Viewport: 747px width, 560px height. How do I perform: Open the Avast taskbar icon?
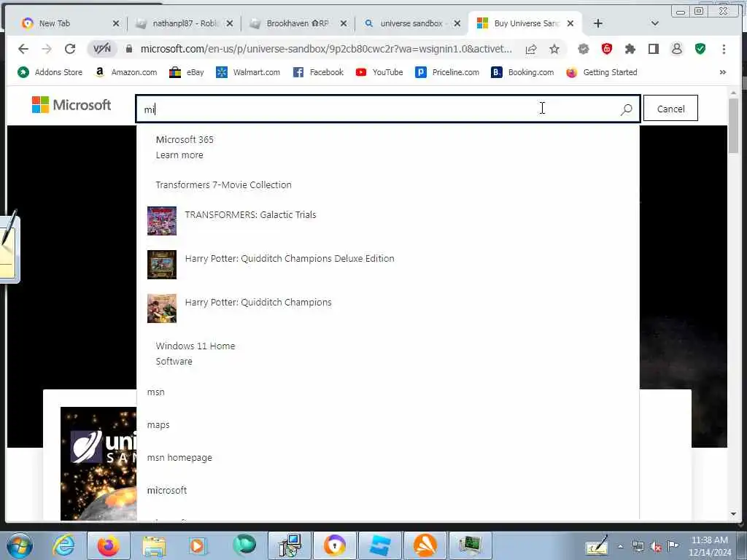tap(425, 545)
